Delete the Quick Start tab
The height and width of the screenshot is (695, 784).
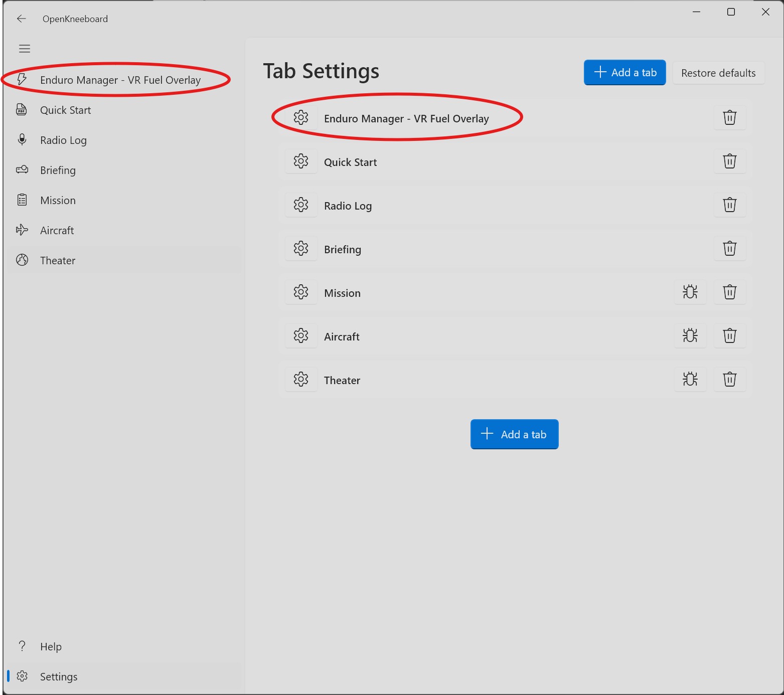pos(730,161)
